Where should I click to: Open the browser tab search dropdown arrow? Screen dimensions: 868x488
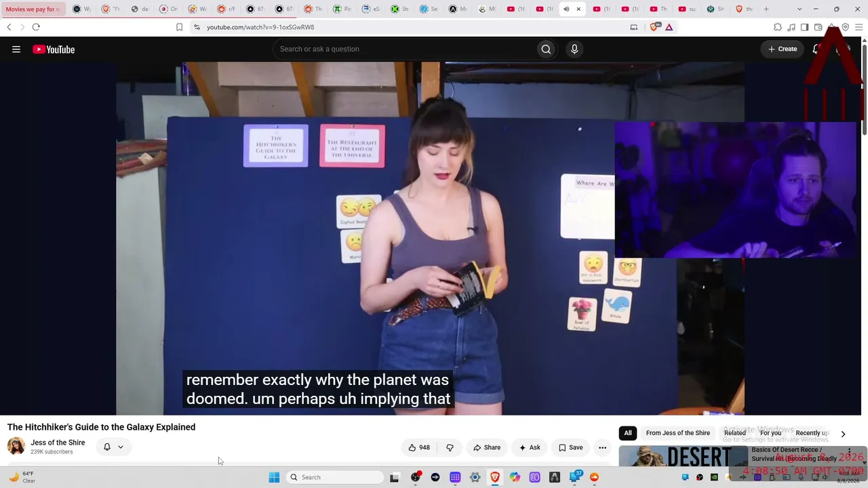pyautogui.click(x=800, y=9)
